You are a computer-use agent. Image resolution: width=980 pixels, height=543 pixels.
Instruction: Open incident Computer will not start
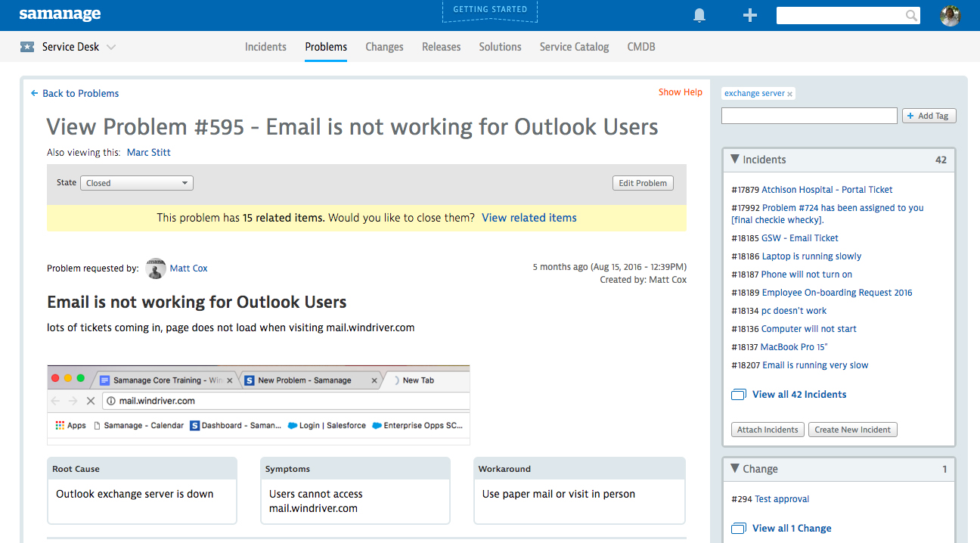click(x=809, y=329)
